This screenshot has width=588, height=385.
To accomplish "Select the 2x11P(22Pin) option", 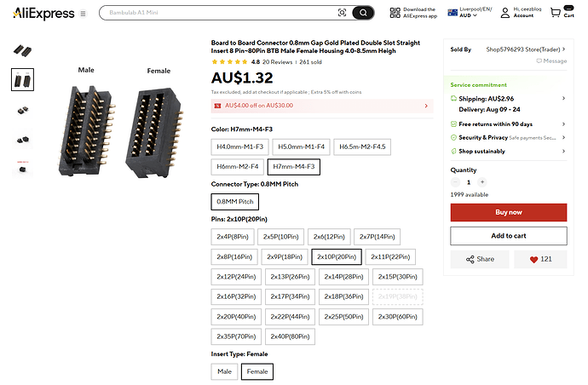I will tap(390, 256).
